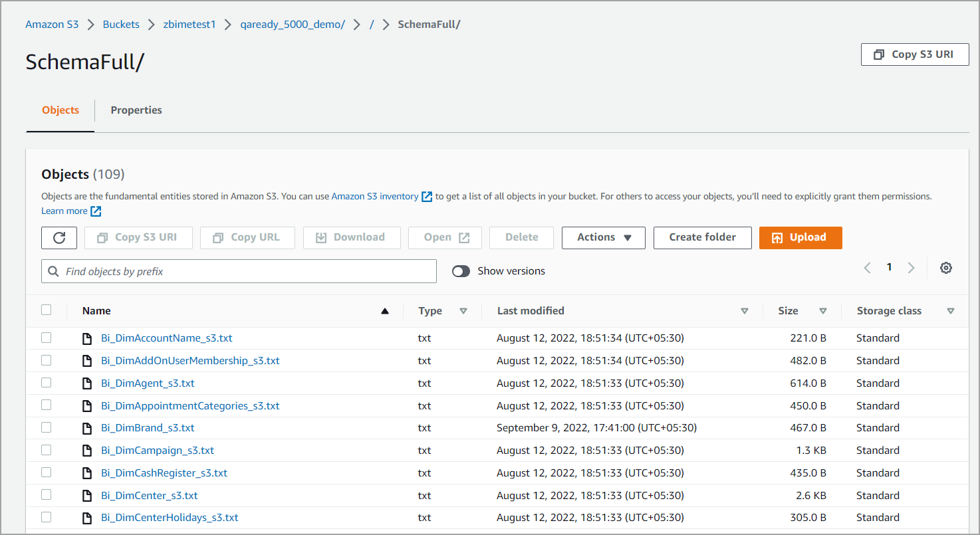Check the Bi_DimAppointmentCategories_s3.txt row checkbox
980x535 pixels.
(46, 405)
